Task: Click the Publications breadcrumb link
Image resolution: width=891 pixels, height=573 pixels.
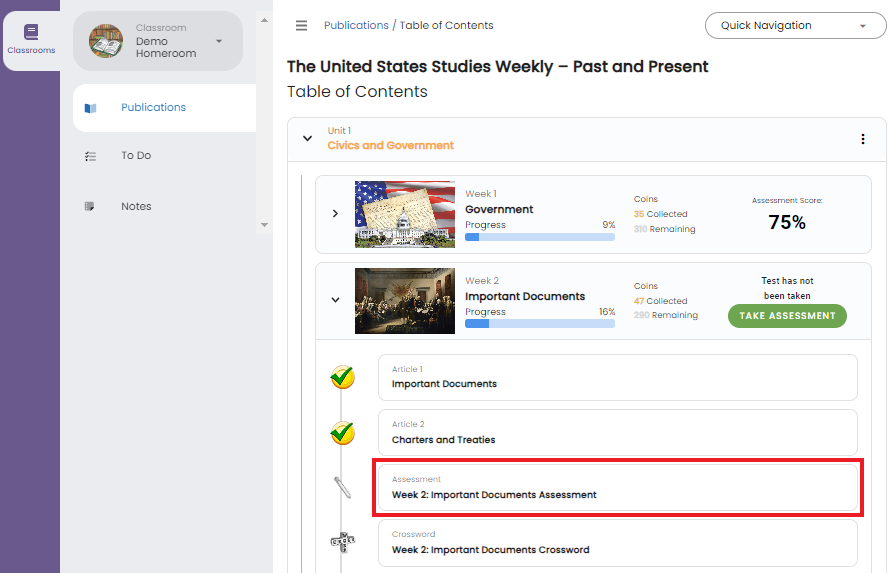Action: [356, 25]
